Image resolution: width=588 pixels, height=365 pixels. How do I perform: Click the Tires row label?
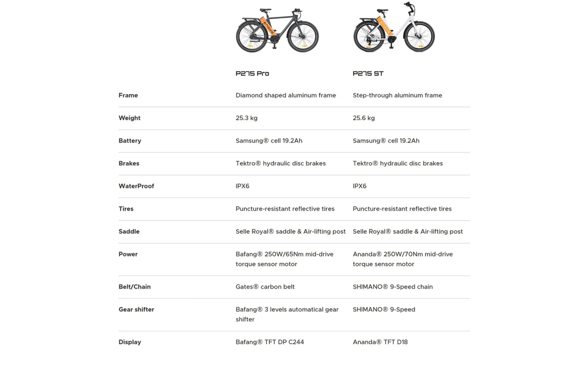coord(126,209)
